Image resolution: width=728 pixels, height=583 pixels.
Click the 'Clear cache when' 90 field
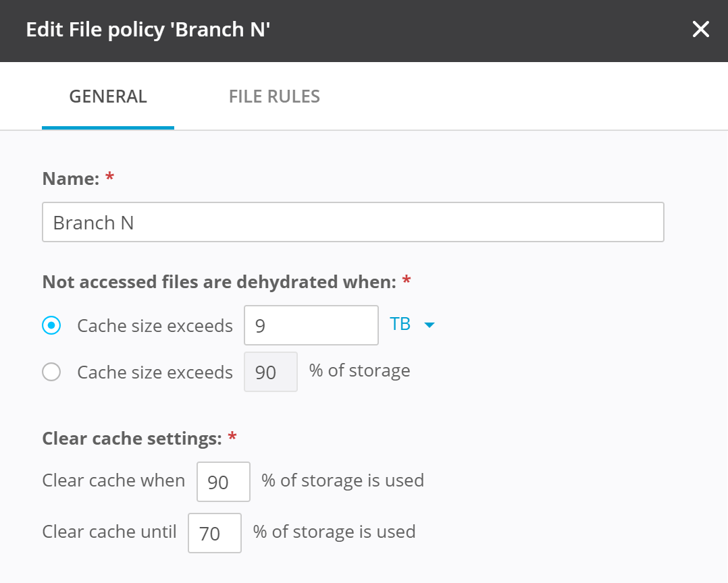tap(223, 481)
